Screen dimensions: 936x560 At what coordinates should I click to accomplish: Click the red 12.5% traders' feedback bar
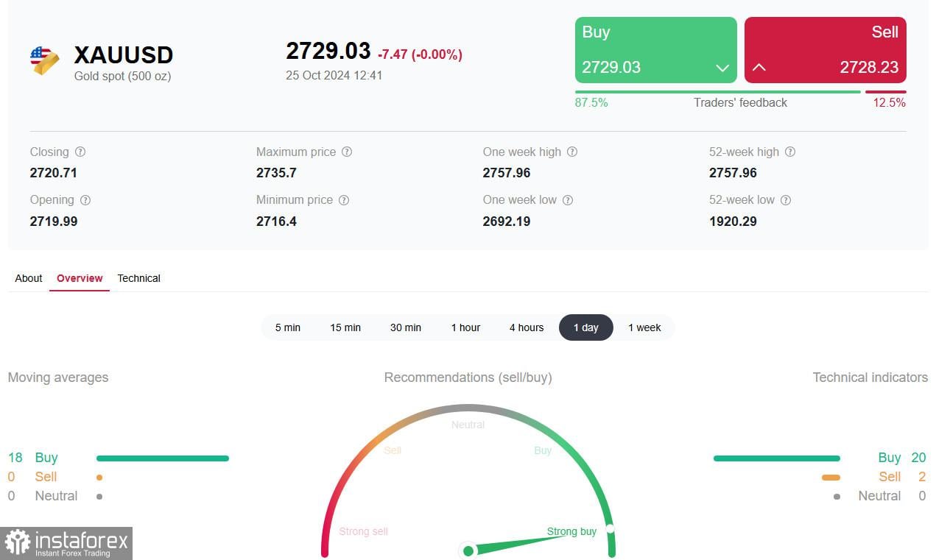coord(886,92)
